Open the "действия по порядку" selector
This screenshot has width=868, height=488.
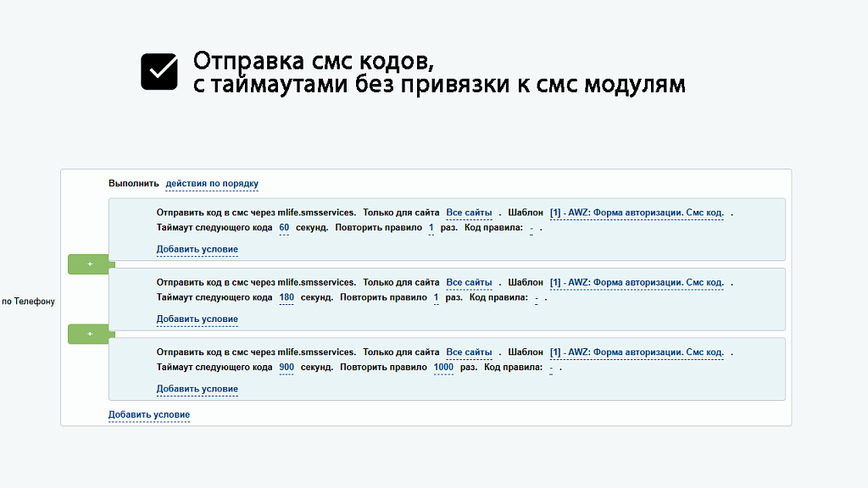coord(213,183)
